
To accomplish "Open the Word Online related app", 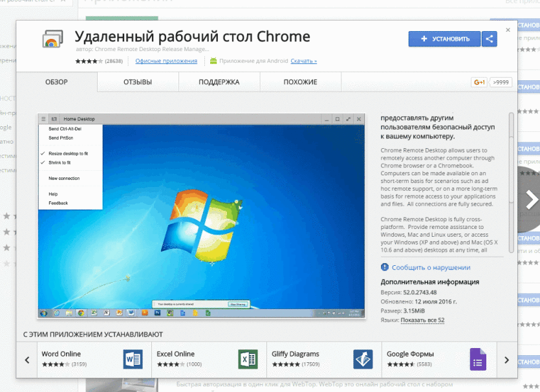I will pyautogui.click(x=94, y=360).
